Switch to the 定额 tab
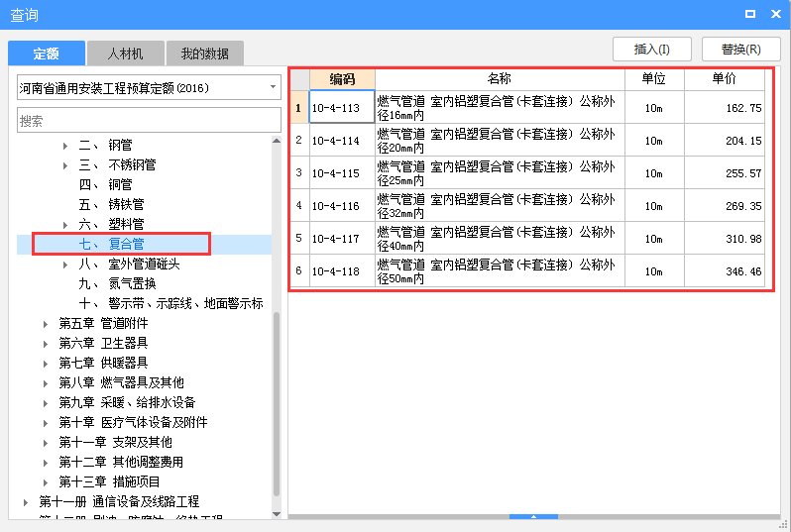The width and height of the screenshot is (791, 532). pyautogui.click(x=47, y=53)
